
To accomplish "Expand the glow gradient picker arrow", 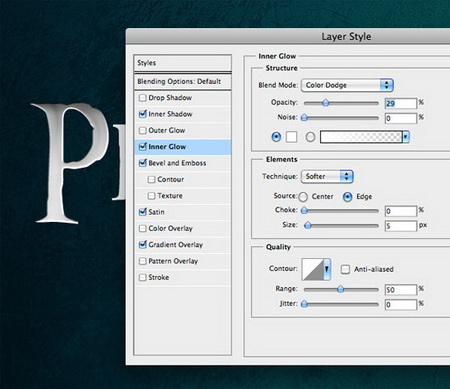I will pos(406,137).
